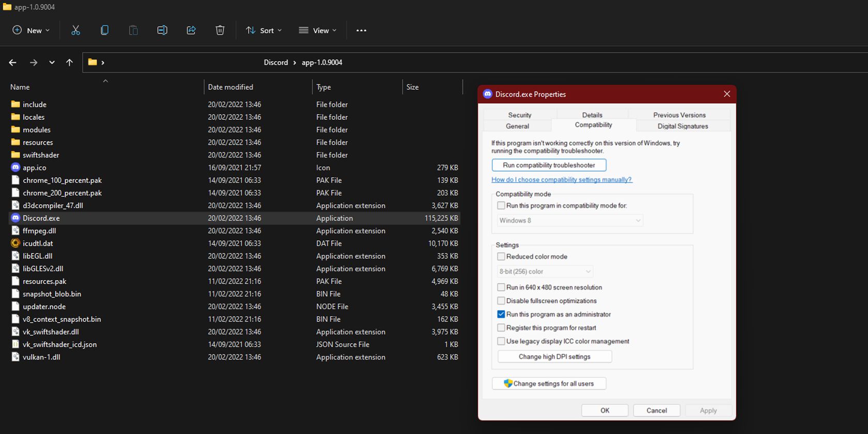
Task: Click the Share icon in toolbar
Action: point(191,30)
